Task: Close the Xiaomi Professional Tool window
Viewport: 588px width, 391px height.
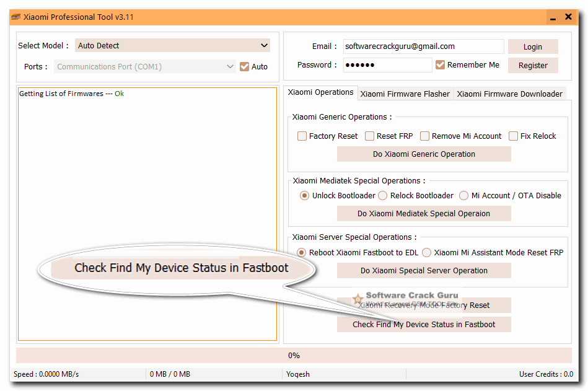Action: pos(569,17)
